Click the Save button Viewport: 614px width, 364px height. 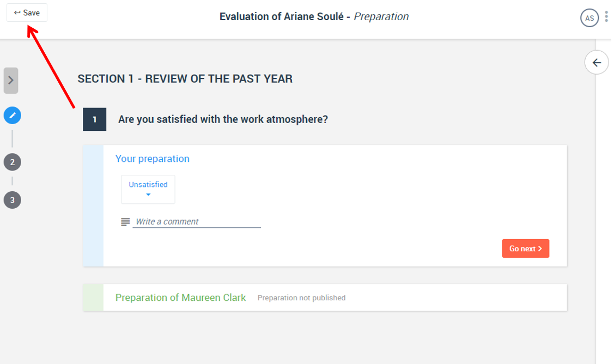27,13
